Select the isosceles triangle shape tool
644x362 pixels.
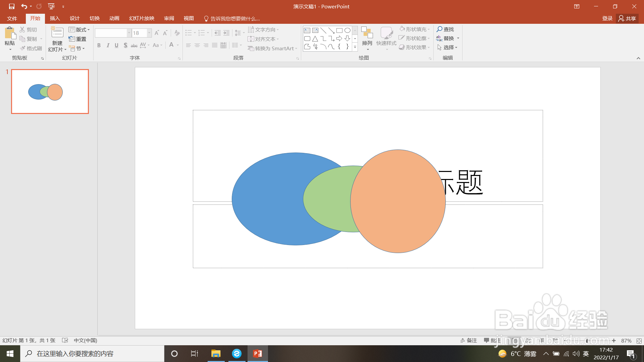[x=315, y=39]
